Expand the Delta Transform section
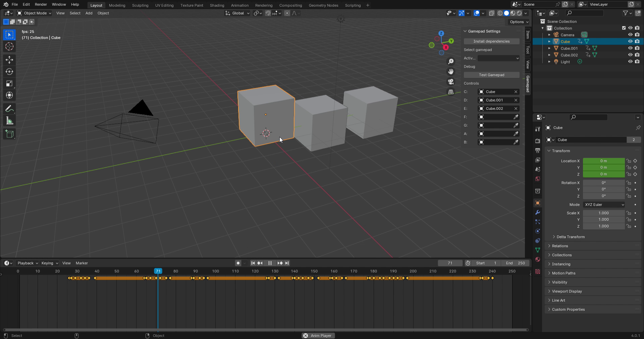The image size is (644, 339). tap(570, 237)
